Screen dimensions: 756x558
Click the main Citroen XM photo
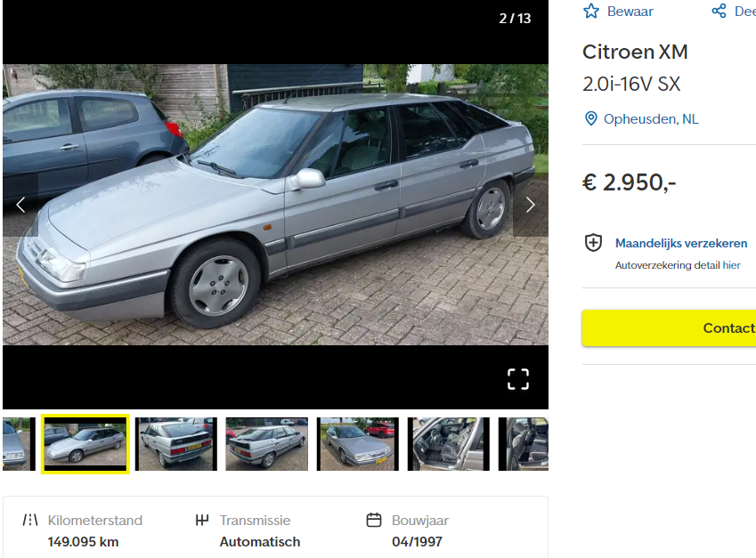tap(275, 205)
